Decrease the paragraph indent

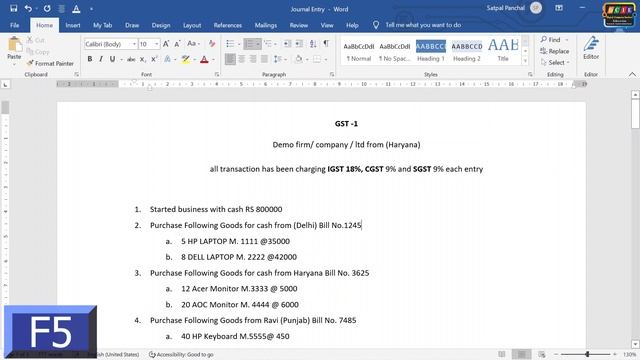click(x=287, y=44)
